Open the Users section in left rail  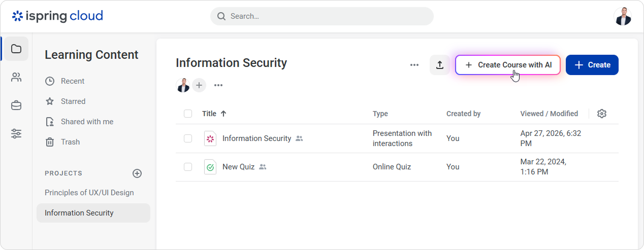tap(16, 77)
